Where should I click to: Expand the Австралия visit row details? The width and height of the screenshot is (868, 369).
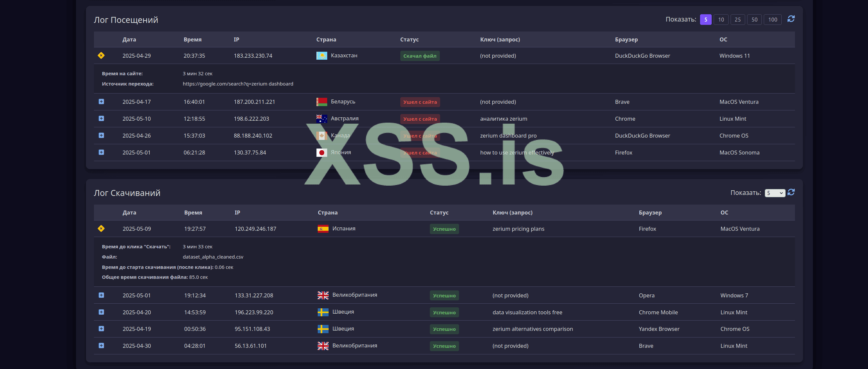click(x=101, y=118)
